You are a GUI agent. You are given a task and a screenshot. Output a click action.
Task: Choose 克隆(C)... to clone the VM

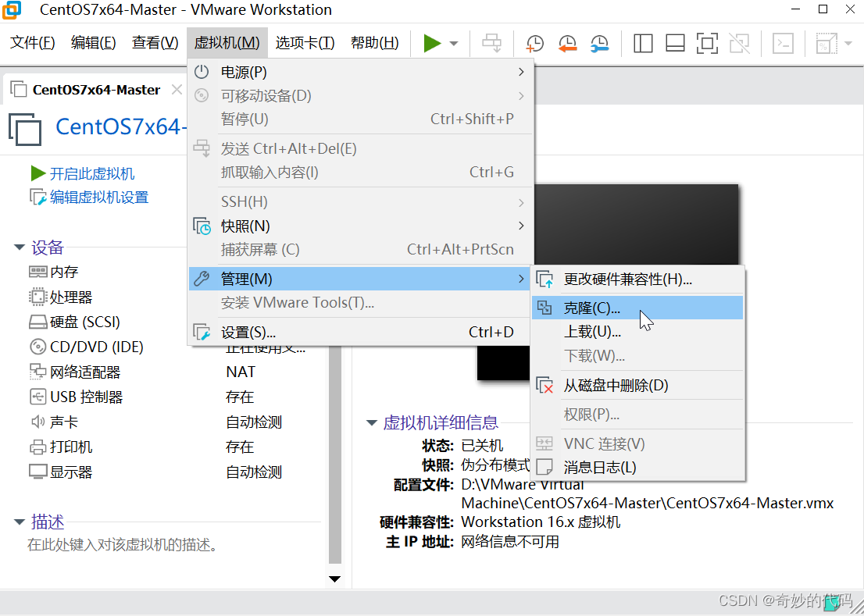637,308
